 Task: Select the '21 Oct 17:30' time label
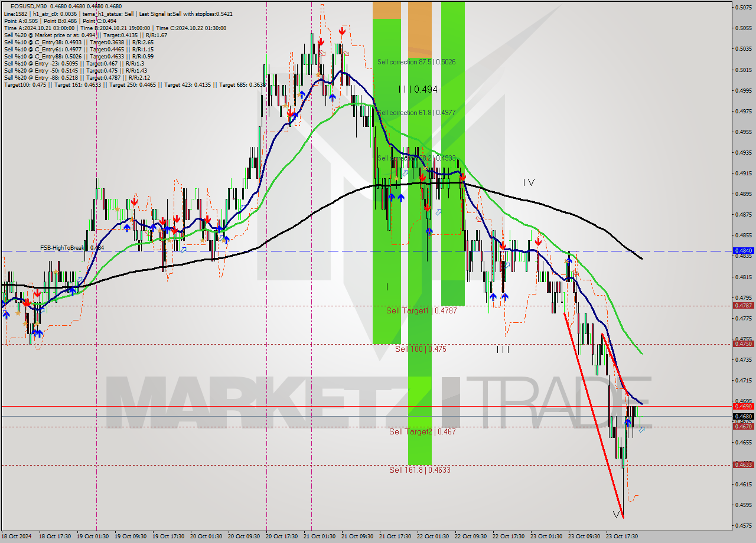point(395,537)
